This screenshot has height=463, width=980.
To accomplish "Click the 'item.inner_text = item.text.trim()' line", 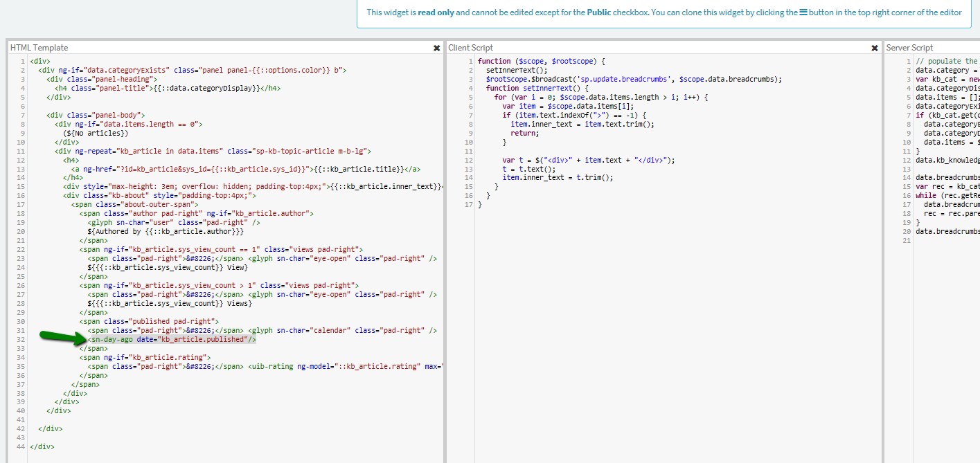I will coord(582,124).
